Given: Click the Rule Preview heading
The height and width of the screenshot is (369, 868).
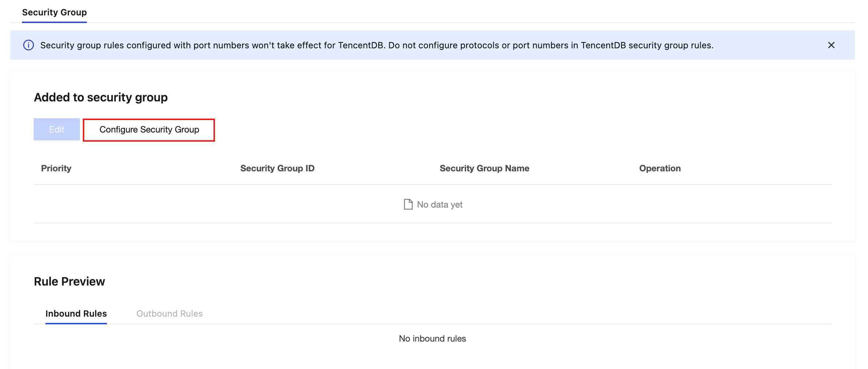Looking at the screenshot, I should pyautogui.click(x=69, y=282).
